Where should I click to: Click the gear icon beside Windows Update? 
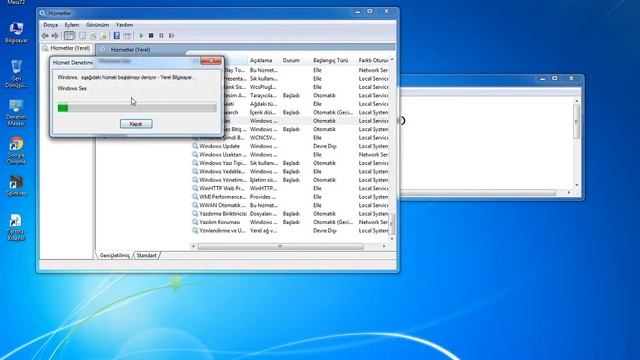(x=195, y=146)
